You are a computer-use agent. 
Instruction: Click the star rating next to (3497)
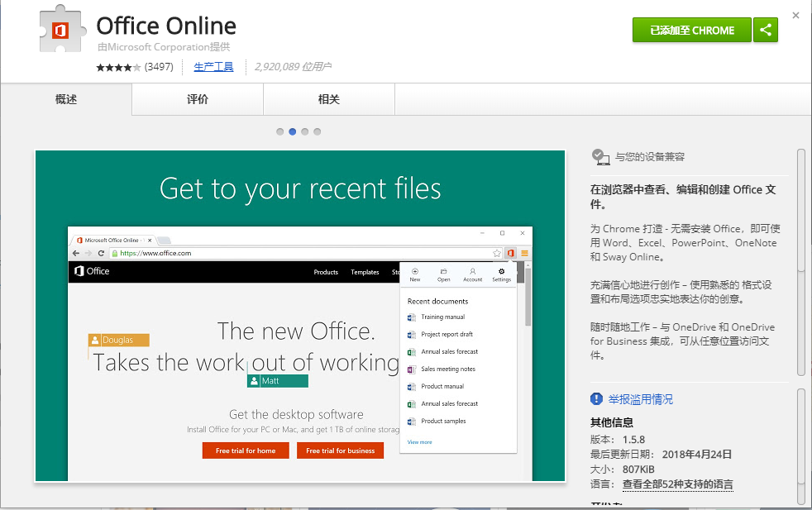coord(118,67)
